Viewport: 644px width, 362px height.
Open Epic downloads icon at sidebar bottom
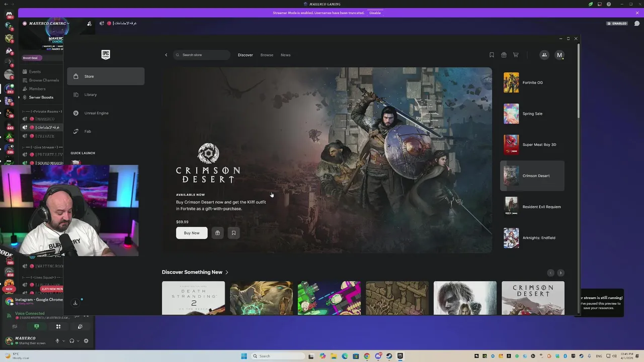point(75,303)
